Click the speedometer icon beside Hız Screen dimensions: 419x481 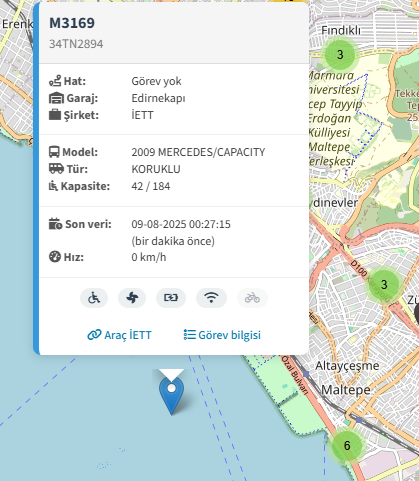click(x=55, y=257)
